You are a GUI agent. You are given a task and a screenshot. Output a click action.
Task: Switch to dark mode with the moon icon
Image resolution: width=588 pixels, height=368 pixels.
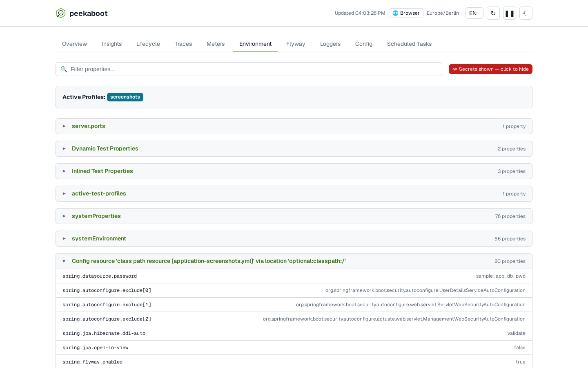[x=526, y=13]
